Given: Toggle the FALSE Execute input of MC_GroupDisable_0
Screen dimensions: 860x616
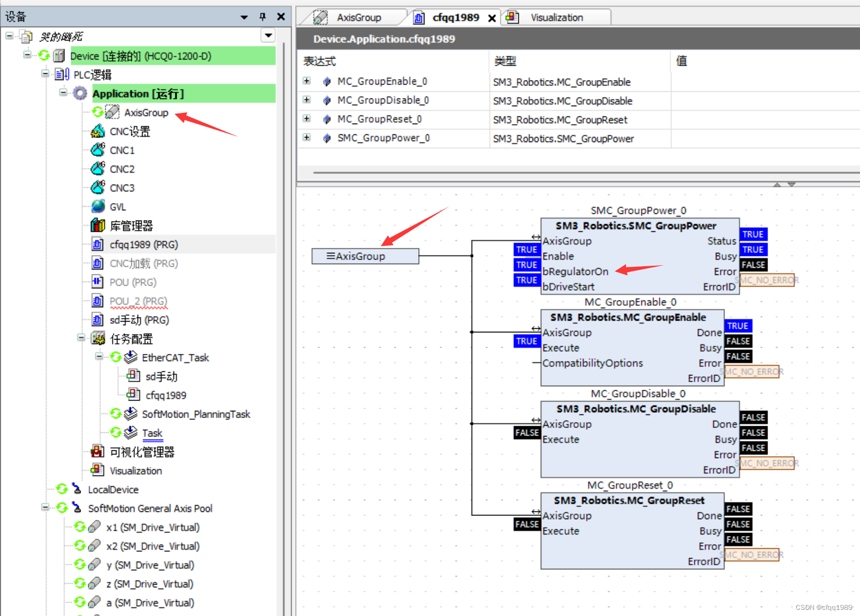Looking at the screenshot, I should (x=526, y=433).
